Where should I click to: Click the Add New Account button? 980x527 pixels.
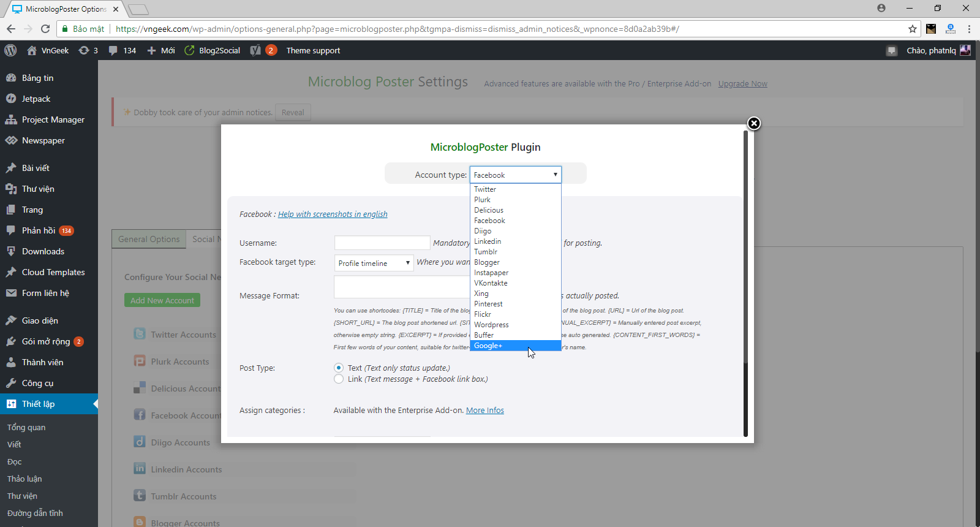click(162, 300)
